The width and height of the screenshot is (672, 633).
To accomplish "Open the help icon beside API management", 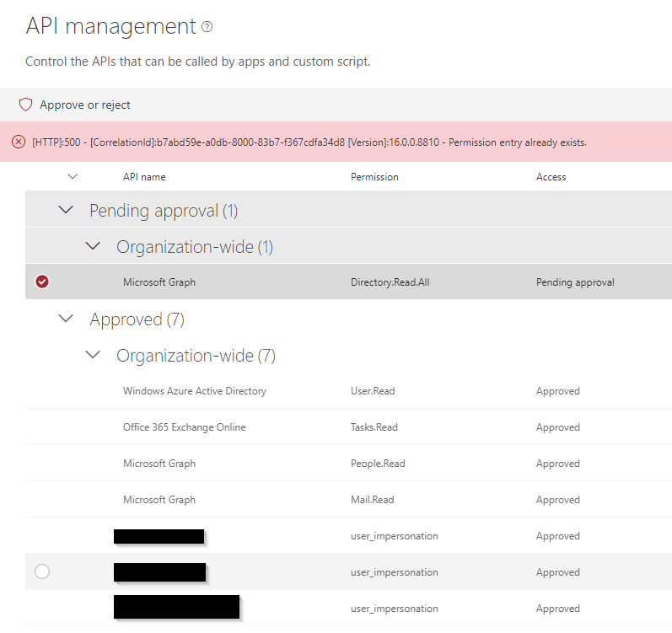I will tap(207, 27).
